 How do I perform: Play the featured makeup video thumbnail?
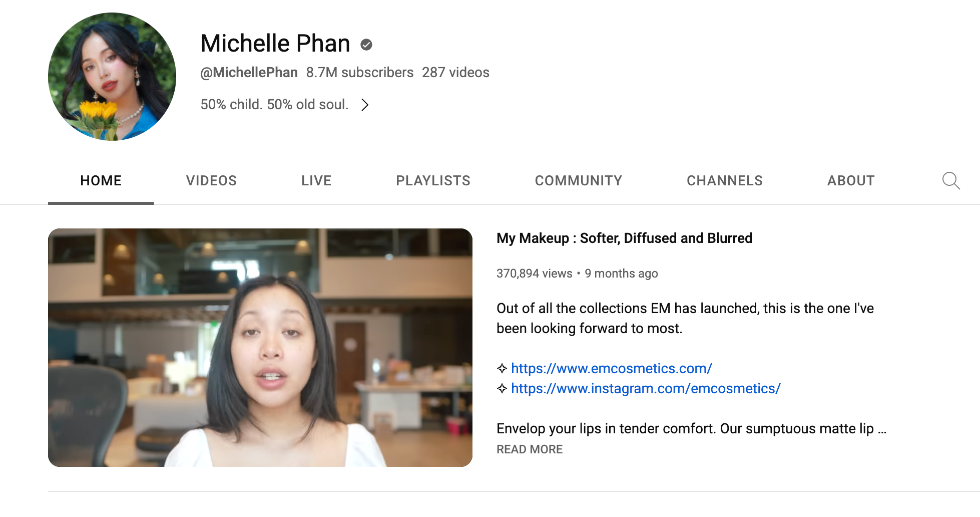pos(260,348)
